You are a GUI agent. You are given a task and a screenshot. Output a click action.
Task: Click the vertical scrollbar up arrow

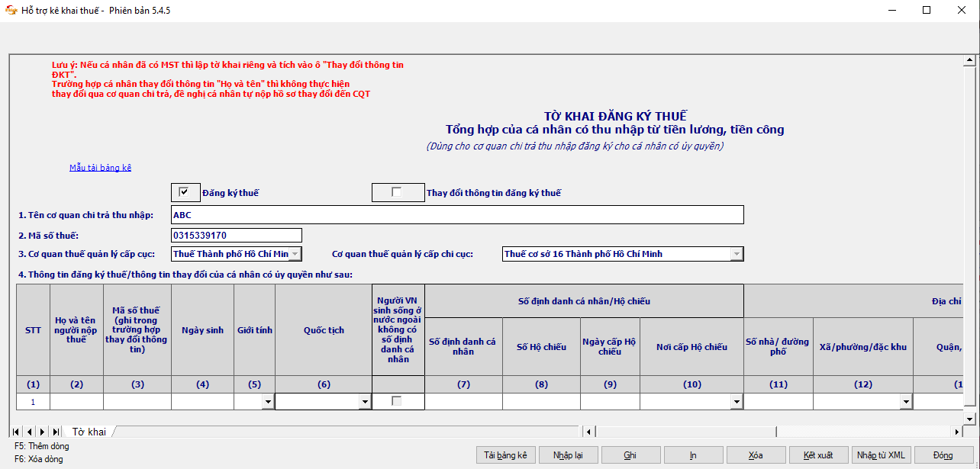(969, 61)
